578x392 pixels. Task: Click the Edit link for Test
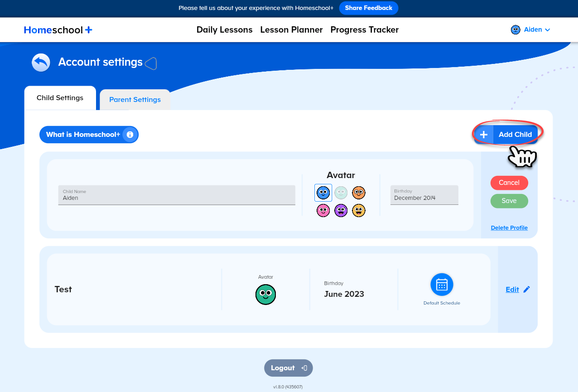coord(512,290)
